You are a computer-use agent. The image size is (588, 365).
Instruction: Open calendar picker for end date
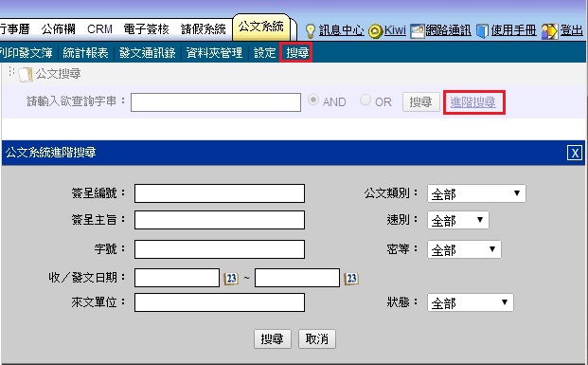click(x=351, y=279)
